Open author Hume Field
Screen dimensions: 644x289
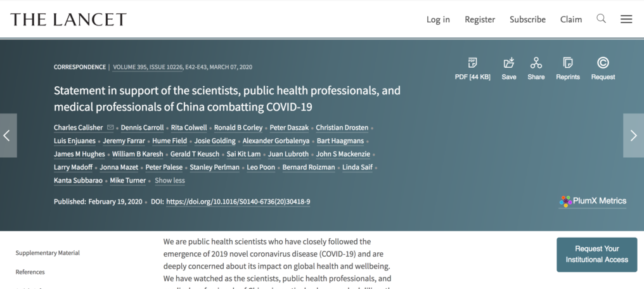(x=170, y=141)
